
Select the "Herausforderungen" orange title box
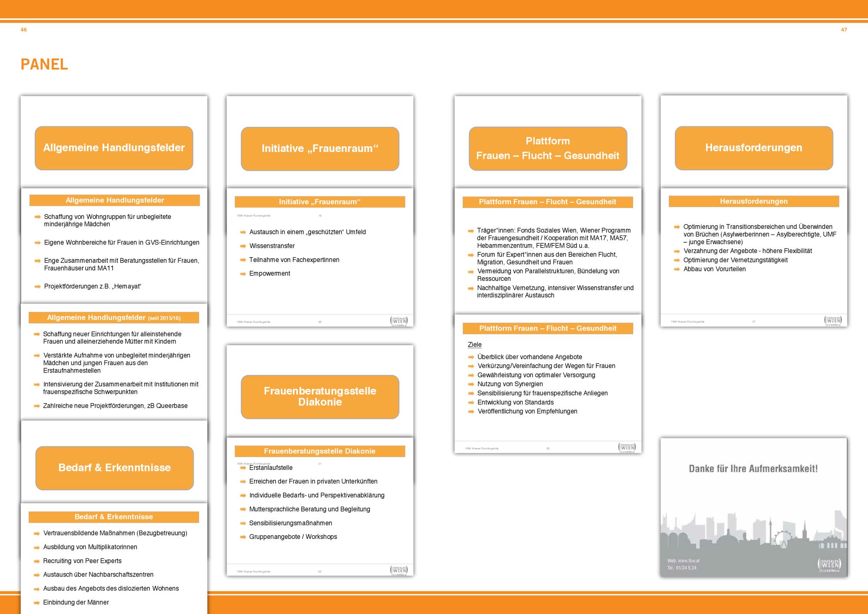(753, 148)
